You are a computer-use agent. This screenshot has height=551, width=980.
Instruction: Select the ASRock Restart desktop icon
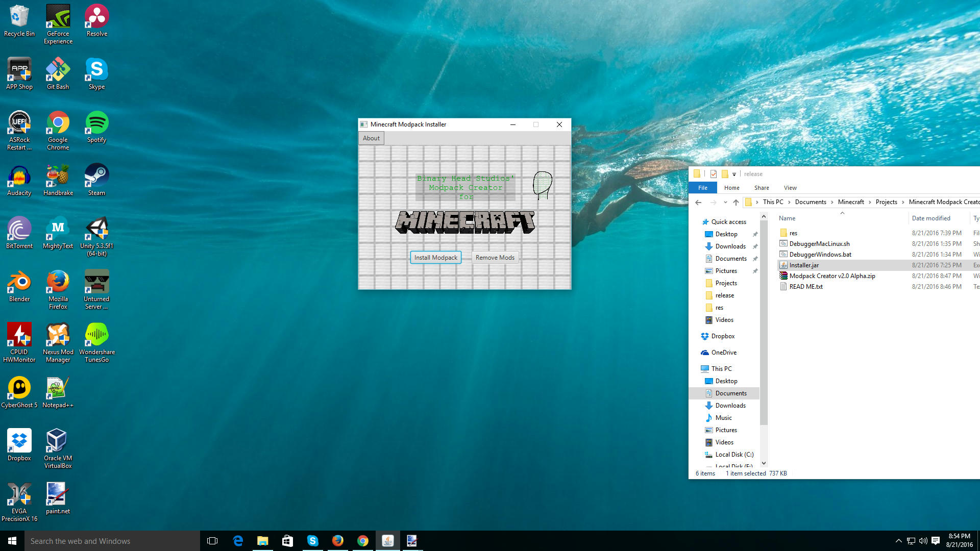tap(19, 131)
